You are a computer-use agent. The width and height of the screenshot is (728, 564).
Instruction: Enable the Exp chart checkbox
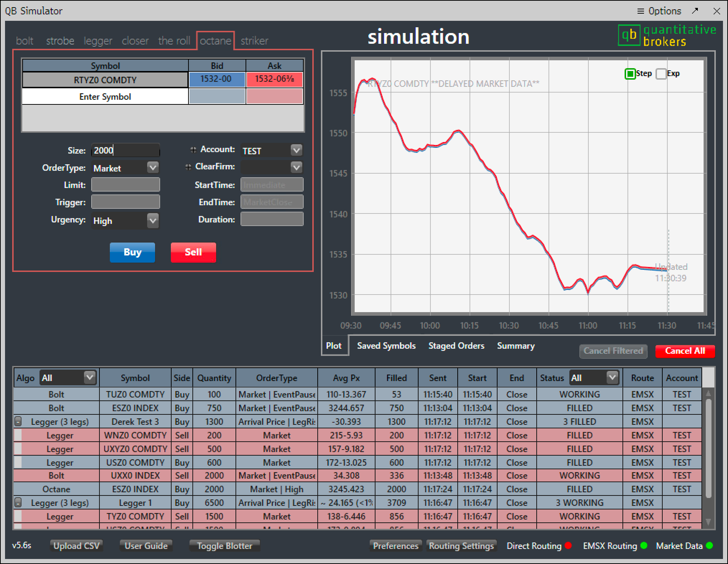click(661, 74)
